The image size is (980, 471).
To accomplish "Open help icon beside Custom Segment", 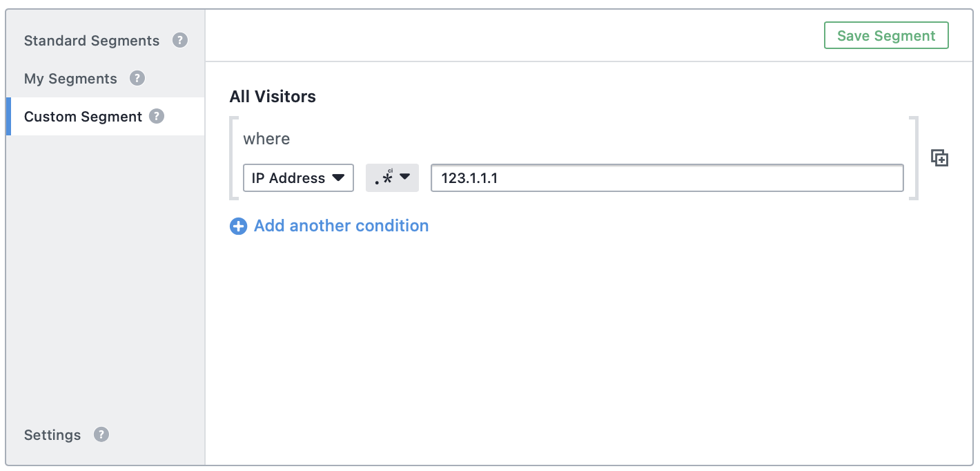I will (157, 116).
